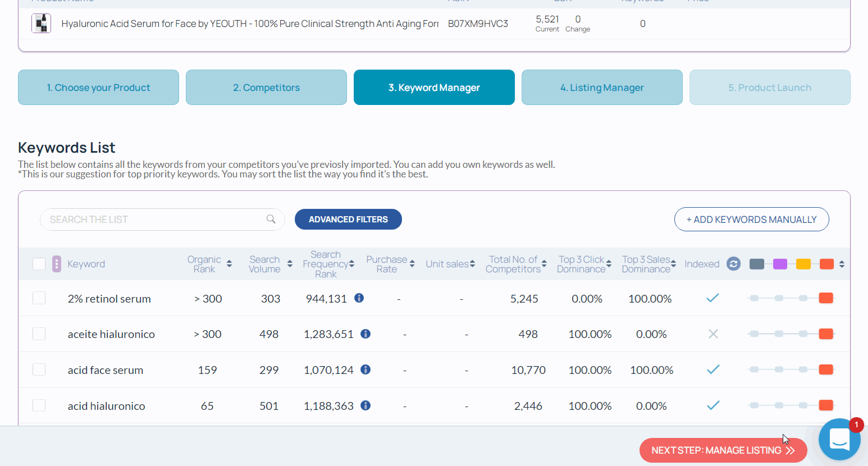Show Search Frequency Rank info for aceite hialuronico
This screenshot has height=466, width=868.
tap(366, 334)
